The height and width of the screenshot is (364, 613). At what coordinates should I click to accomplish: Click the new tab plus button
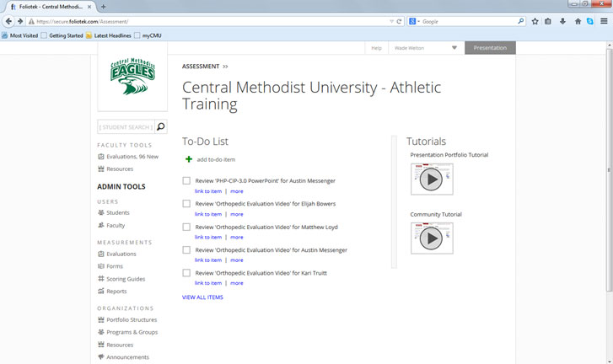[x=103, y=6]
